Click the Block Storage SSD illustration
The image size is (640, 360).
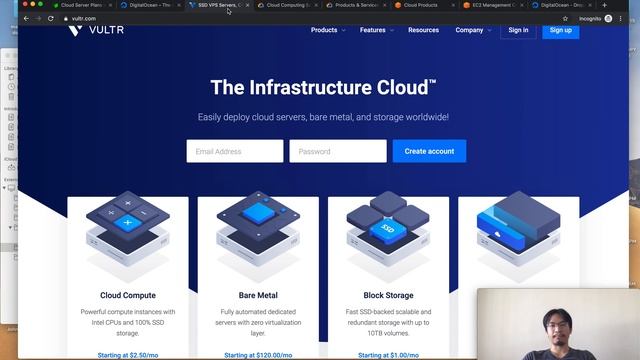coord(388,236)
